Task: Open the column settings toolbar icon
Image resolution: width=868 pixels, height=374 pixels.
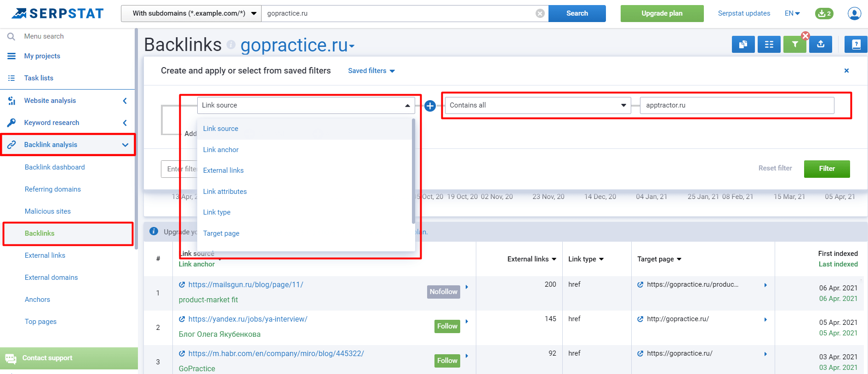Action: point(769,45)
